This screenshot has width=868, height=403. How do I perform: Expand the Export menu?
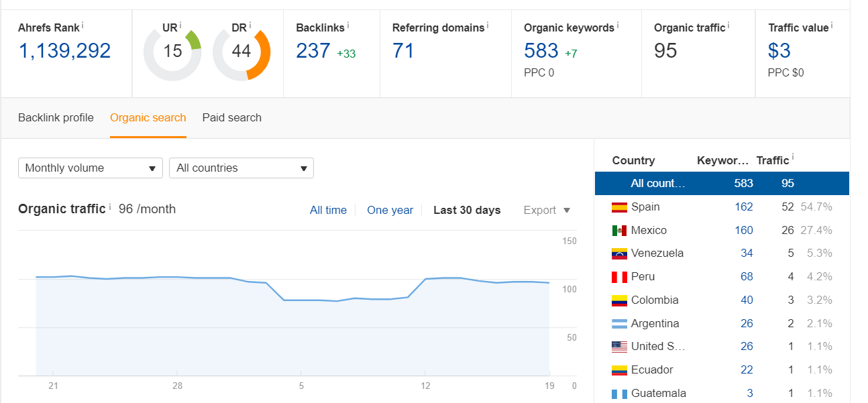tap(547, 210)
